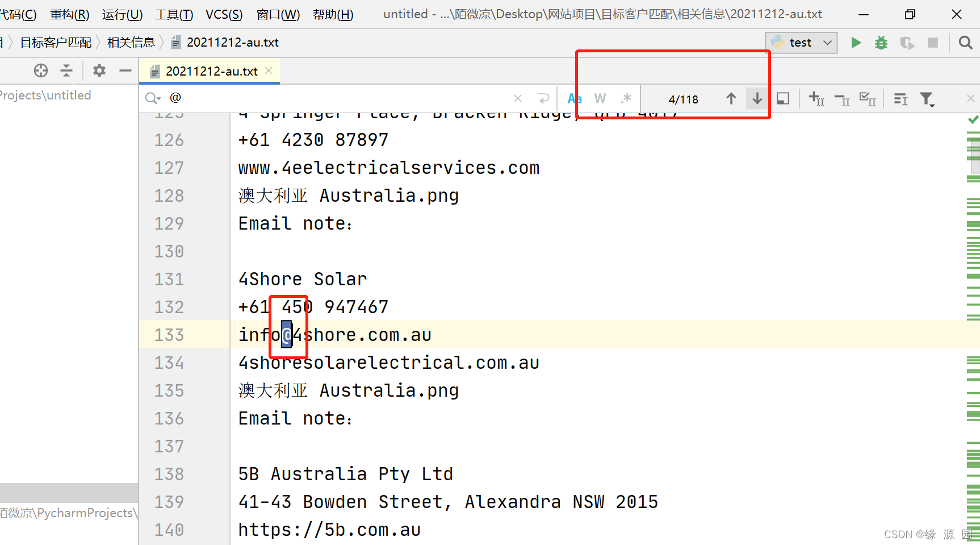
Task: Run test with coverage
Action: click(x=907, y=43)
